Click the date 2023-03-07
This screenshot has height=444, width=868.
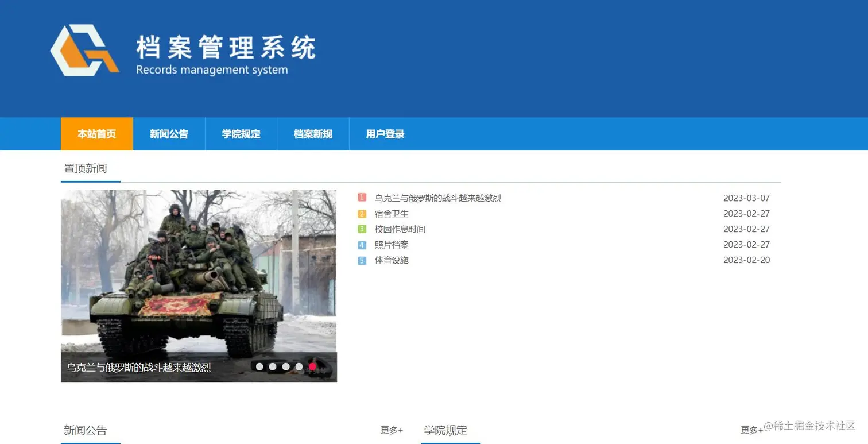(746, 198)
